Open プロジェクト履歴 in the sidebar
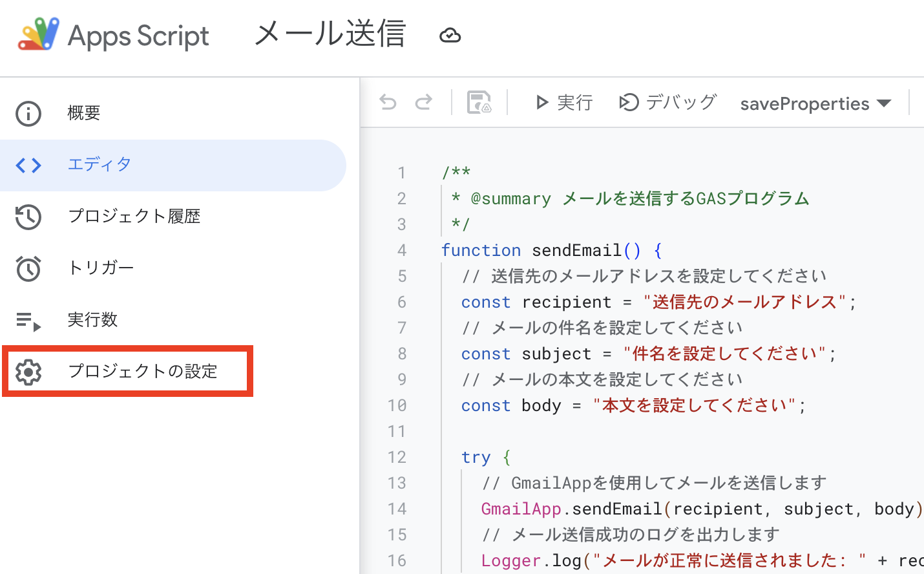The height and width of the screenshot is (574, 924). tap(173, 217)
